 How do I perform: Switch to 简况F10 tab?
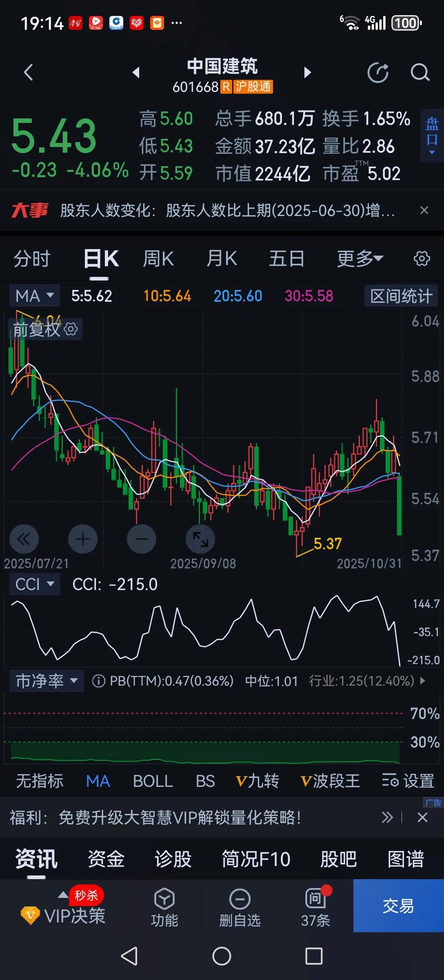click(256, 859)
